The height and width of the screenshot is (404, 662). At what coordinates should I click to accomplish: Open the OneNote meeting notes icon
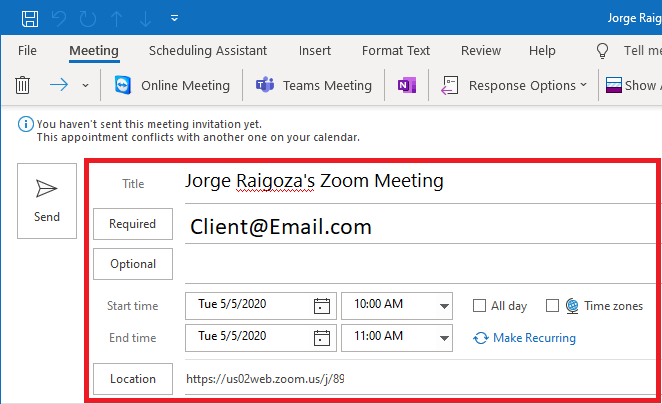click(x=406, y=85)
